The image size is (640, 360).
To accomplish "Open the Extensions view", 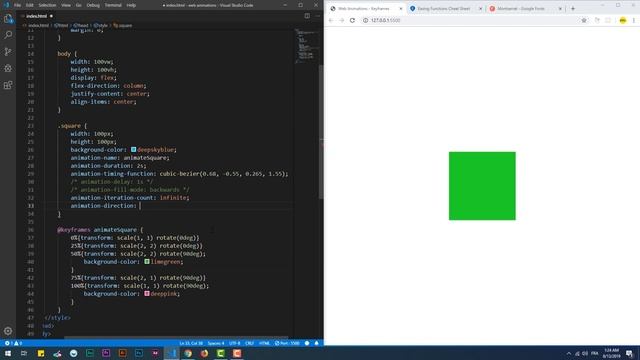I will click(x=8, y=85).
